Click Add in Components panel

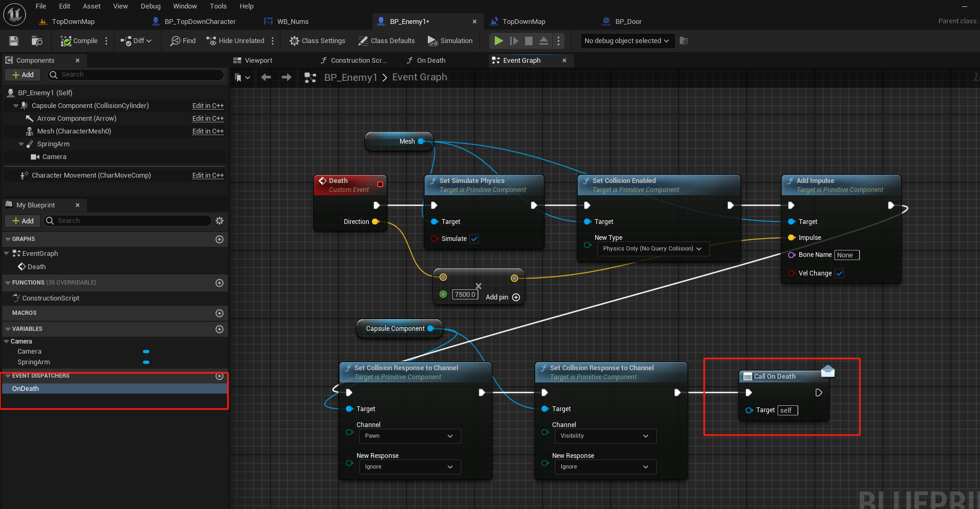pyautogui.click(x=23, y=75)
